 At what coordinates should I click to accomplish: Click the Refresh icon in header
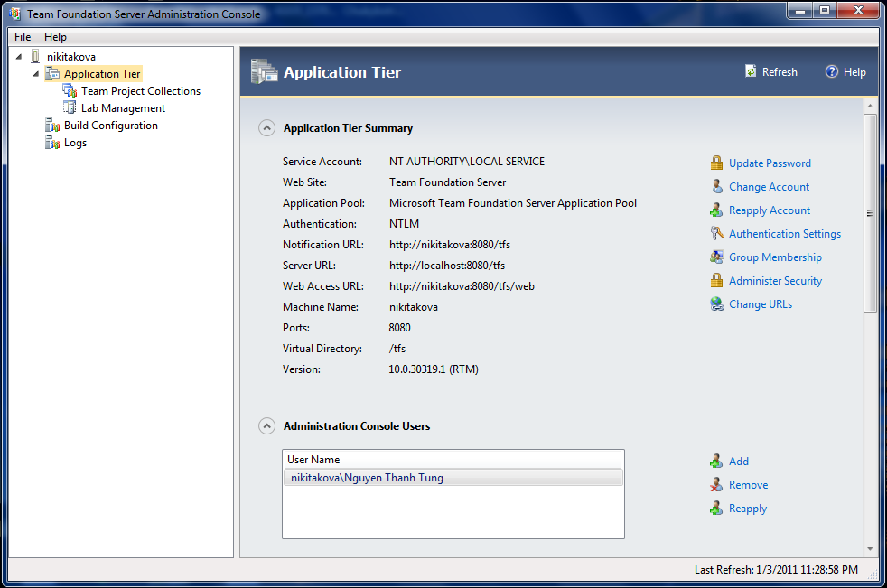(751, 71)
